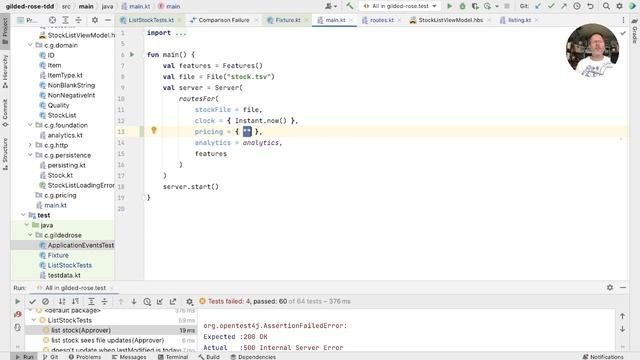This screenshot has height=360, width=640.
Task: Open the test runner settings gear
Action: [x=189, y=302]
